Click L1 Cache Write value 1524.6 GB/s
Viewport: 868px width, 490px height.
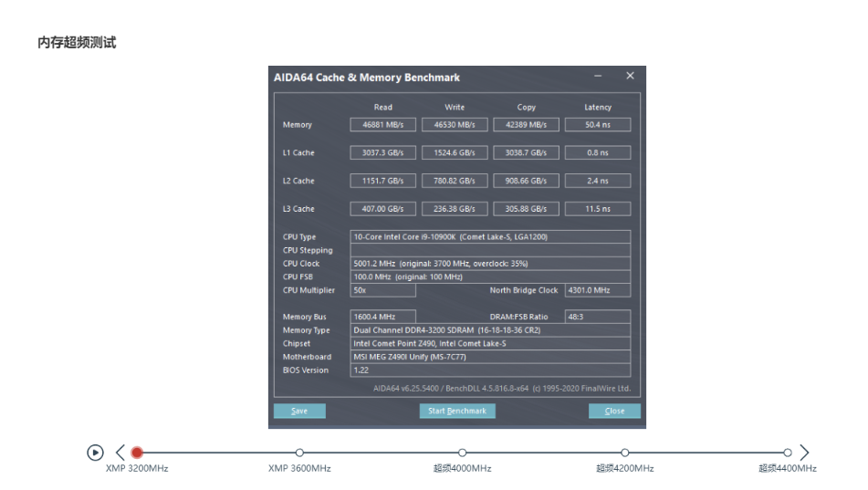(x=455, y=152)
